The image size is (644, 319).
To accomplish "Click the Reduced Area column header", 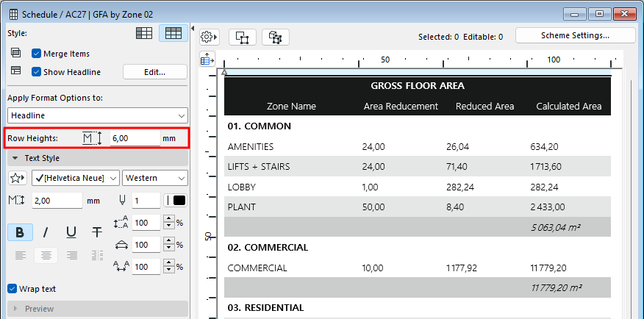I will (x=484, y=107).
